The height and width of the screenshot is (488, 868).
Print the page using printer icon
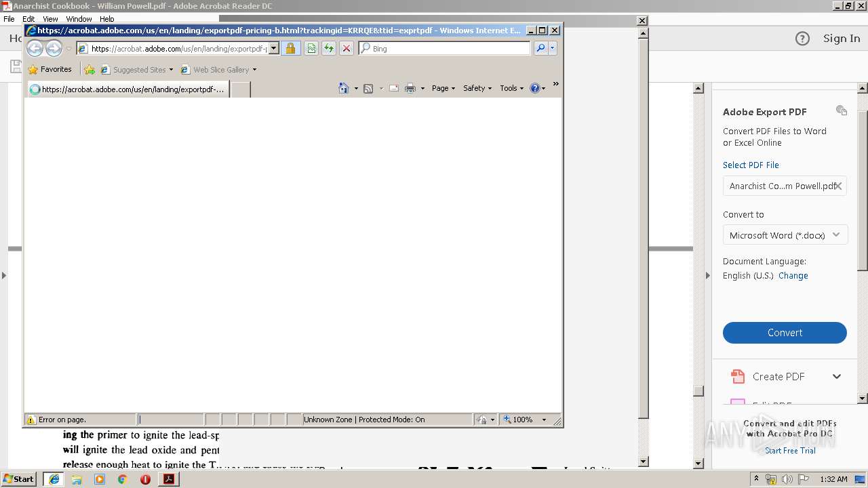coord(410,88)
